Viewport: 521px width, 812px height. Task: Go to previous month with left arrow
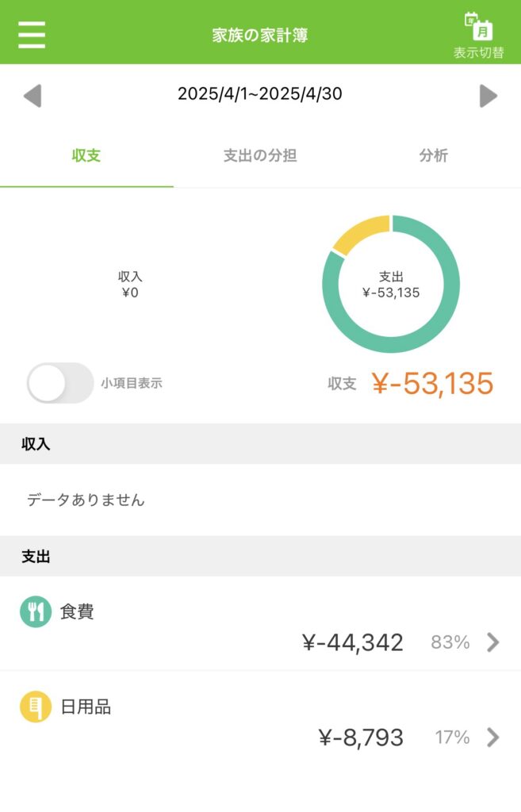[x=33, y=96]
